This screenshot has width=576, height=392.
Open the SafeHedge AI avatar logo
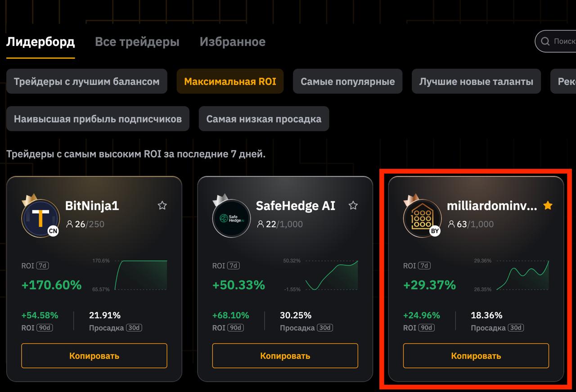pos(231,218)
